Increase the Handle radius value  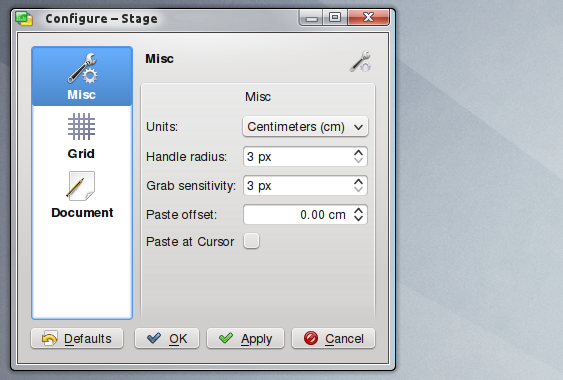(358, 153)
